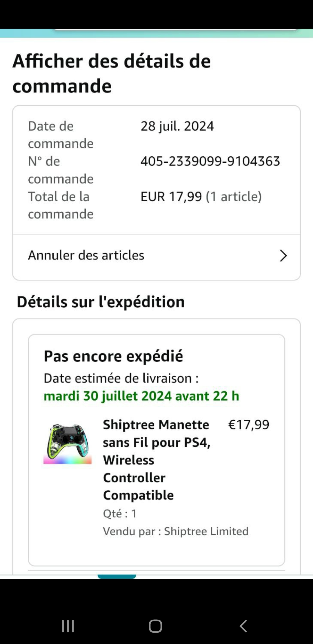
Task: Tap the Pas encore expédié status heading
Action: click(113, 356)
